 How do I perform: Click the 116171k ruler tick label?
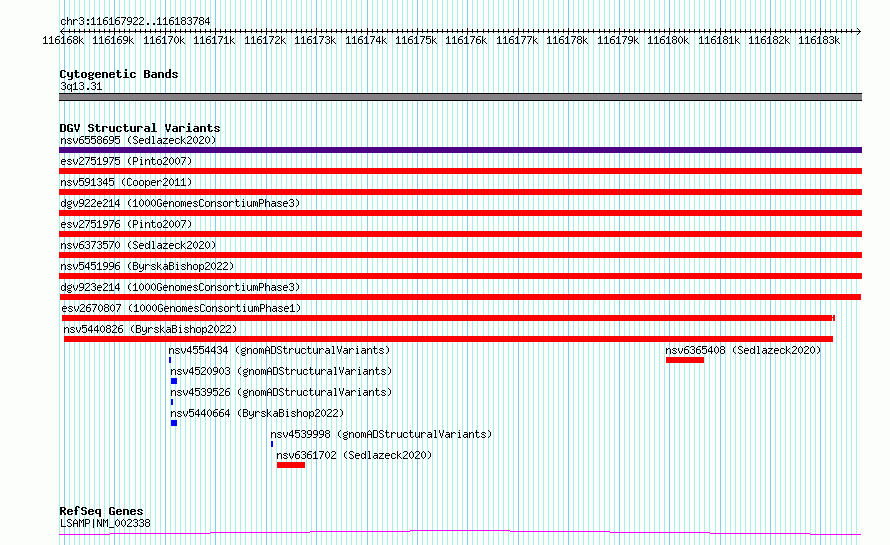point(214,40)
